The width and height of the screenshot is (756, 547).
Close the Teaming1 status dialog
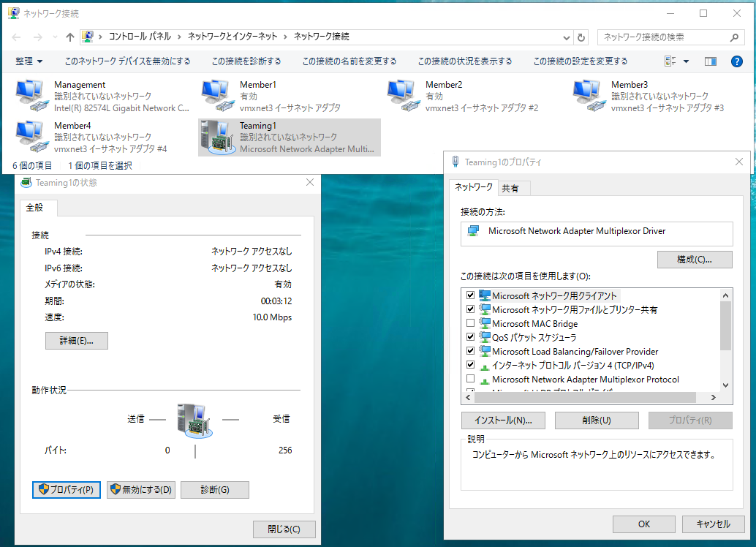click(310, 182)
